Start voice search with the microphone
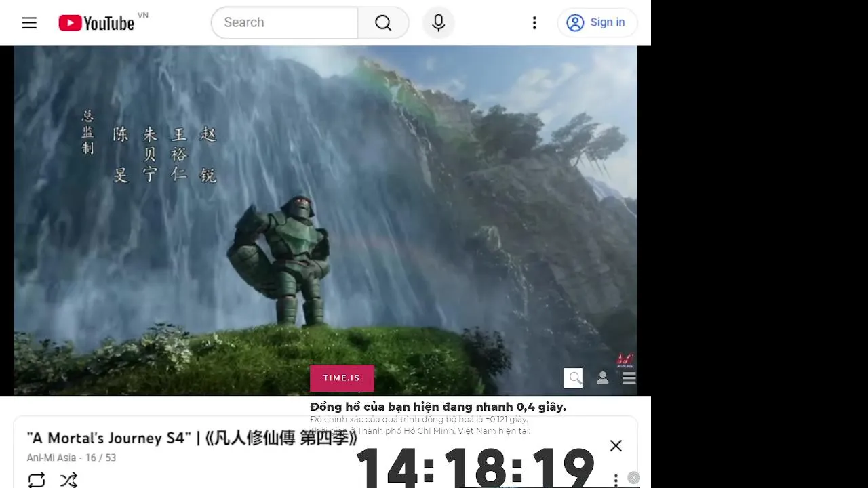Viewport: 868px width, 488px height. [x=439, y=23]
